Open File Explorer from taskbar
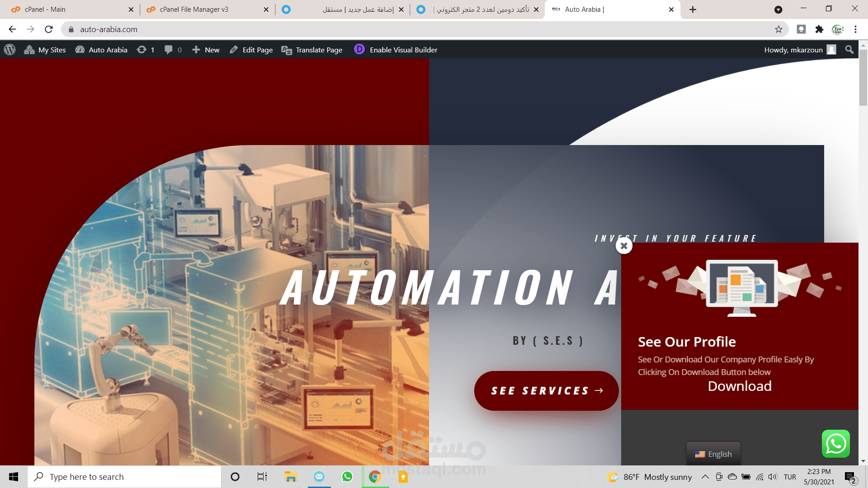 290,477
